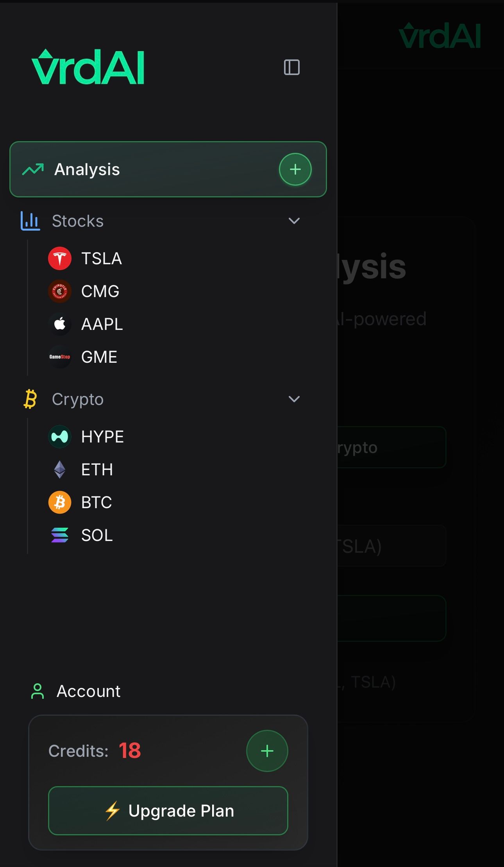
Task: Select the TSLA stock entry
Action: [102, 258]
